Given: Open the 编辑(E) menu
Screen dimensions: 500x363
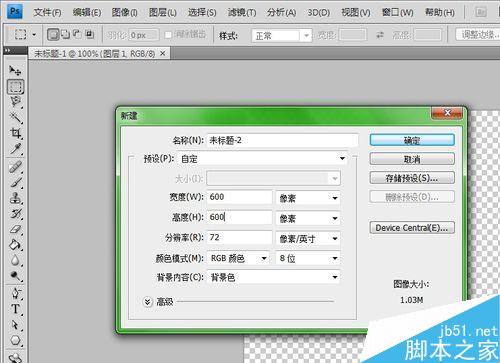Looking at the screenshot, I should click(x=87, y=13).
